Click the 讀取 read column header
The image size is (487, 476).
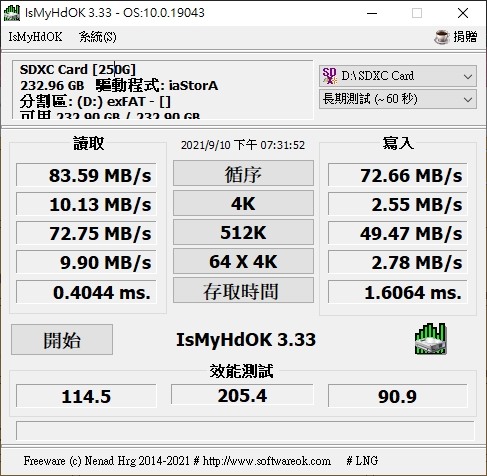[88, 143]
